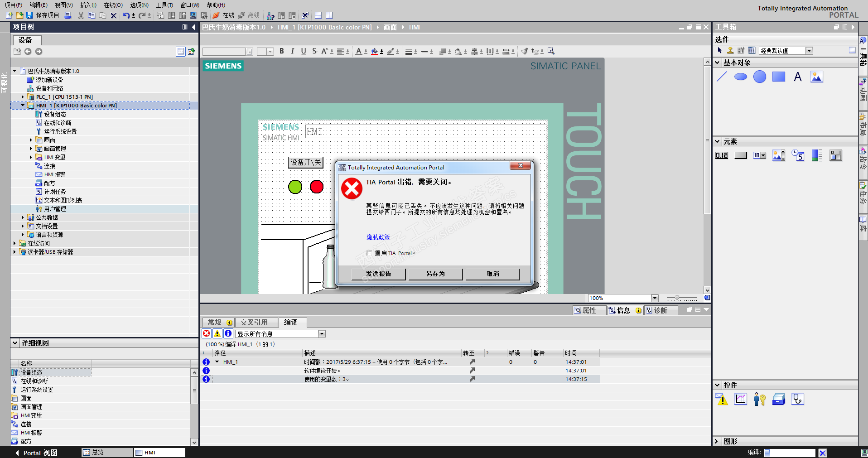Click the Undo arrow in the main toolbar
This screenshot has height=458, width=868.
click(x=126, y=15)
